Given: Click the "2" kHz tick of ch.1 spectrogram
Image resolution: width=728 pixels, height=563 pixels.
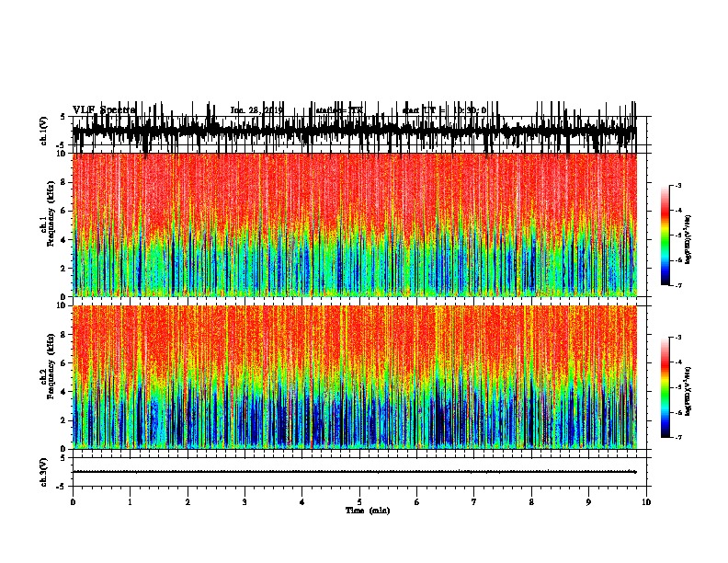Looking at the screenshot, I should click(x=64, y=268).
